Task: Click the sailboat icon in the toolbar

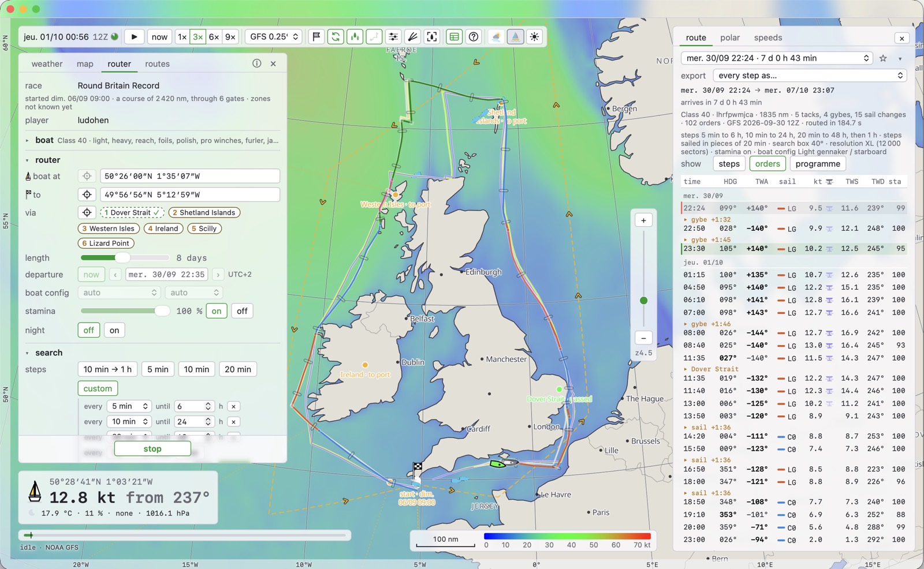Action: point(515,37)
